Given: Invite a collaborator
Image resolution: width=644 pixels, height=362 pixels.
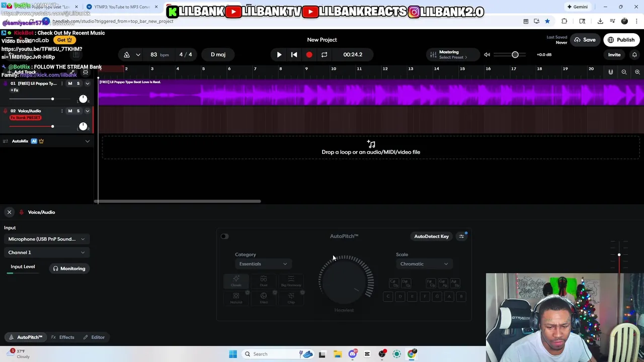Looking at the screenshot, I should (614, 54).
